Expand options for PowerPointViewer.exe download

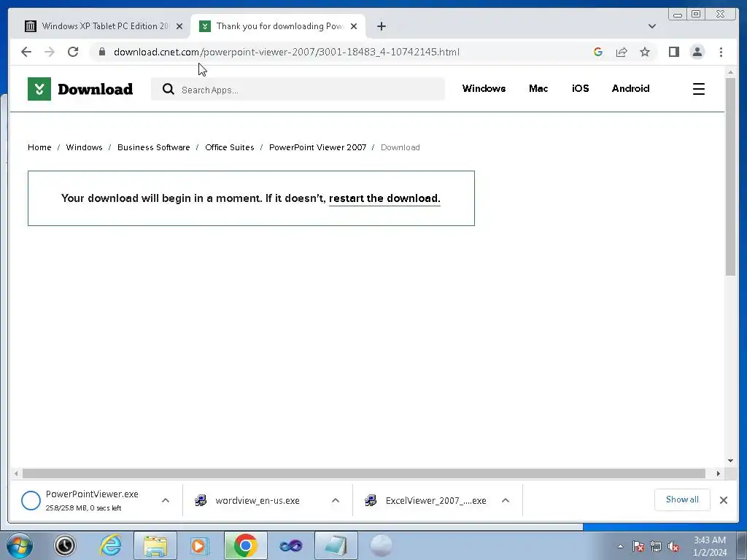tap(166, 500)
